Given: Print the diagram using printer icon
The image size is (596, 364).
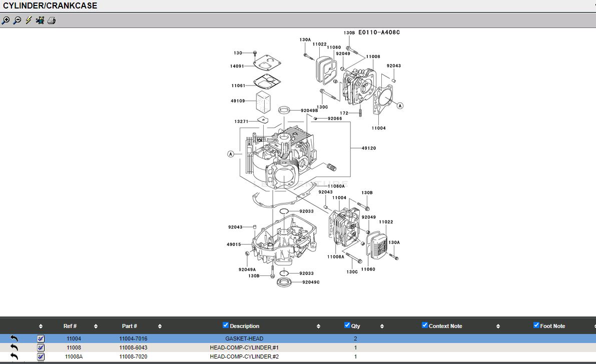Looking at the screenshot, I should point(52,20).
